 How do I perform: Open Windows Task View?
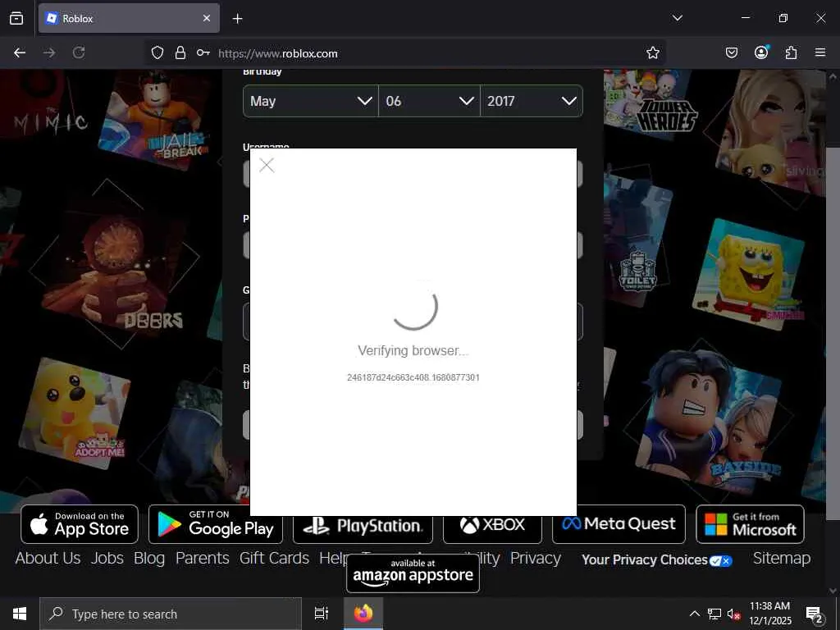click(x=322, y=614)
